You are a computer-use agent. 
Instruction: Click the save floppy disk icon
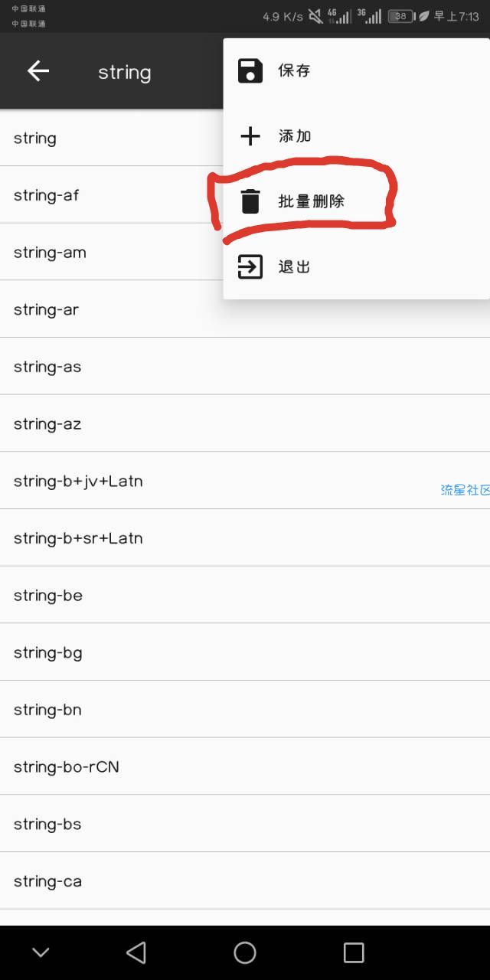[x=250, y=71]
